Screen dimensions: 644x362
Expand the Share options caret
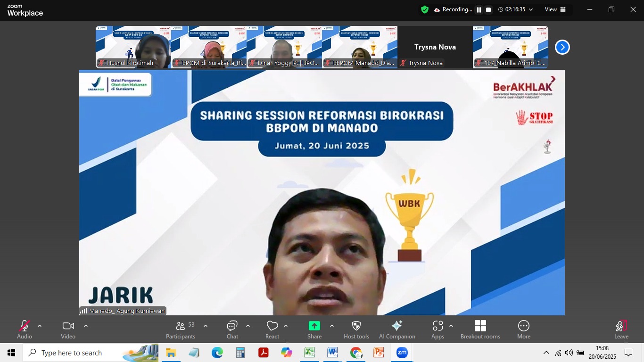[x=332, y=326]
